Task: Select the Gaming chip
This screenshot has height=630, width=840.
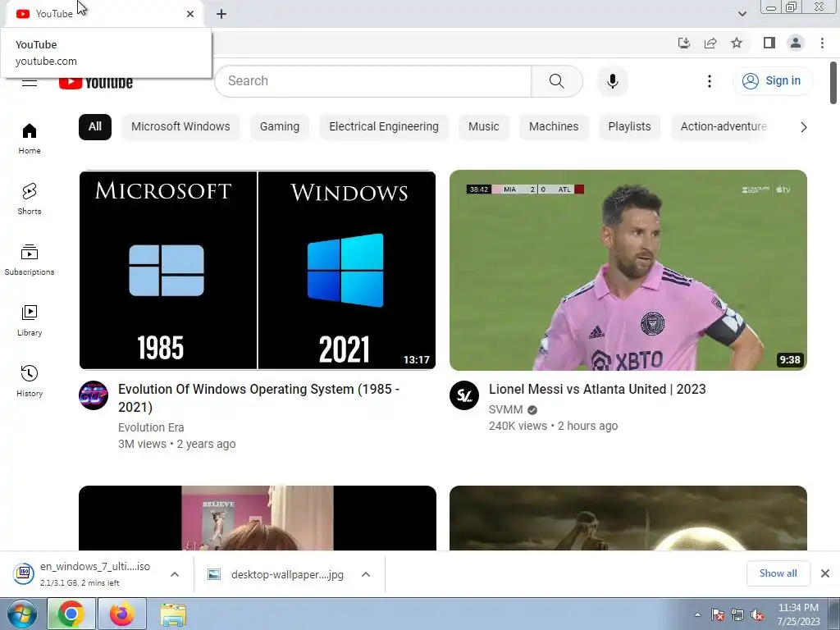Action: (x=280, y=127)
